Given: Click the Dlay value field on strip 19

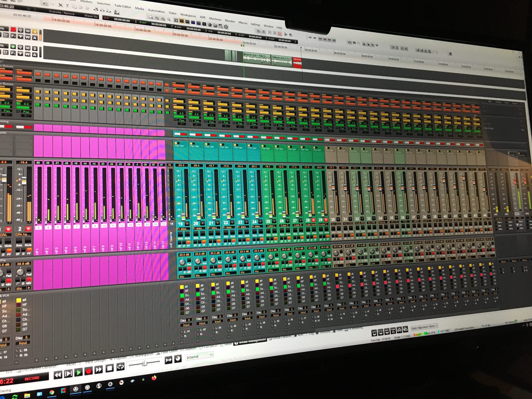Looking at the screenshot, I should [x=189, y=320].
